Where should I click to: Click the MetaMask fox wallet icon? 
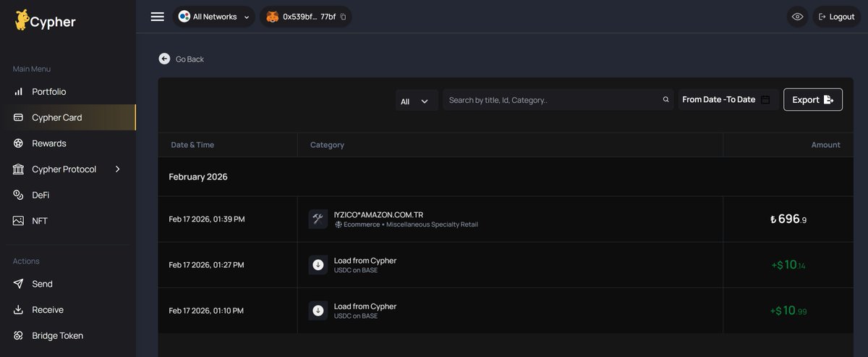[x=272, y=17]
